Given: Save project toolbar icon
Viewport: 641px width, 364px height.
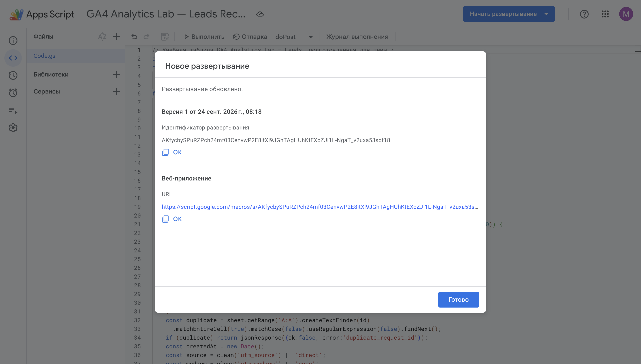Looking at the screenshot, I should coord(165,37).
